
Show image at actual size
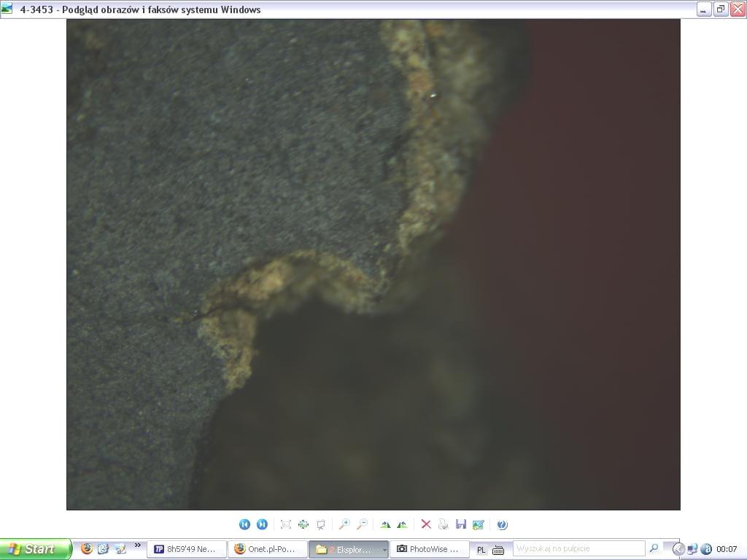click(x=303, y=524)
